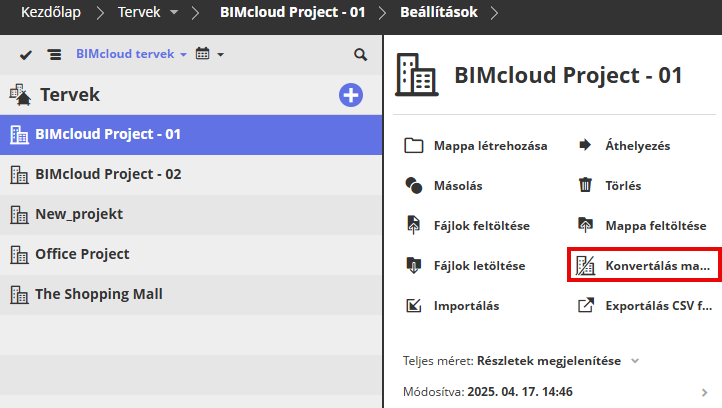Open the calendar date filter dropdown
This screenshot has width=722, height=408.
coord(209,54)
